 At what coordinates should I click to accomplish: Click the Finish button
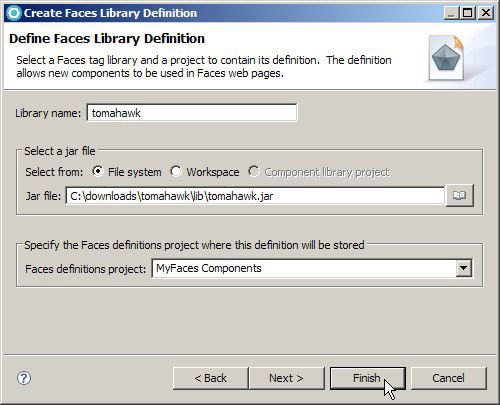pos(368,378)
